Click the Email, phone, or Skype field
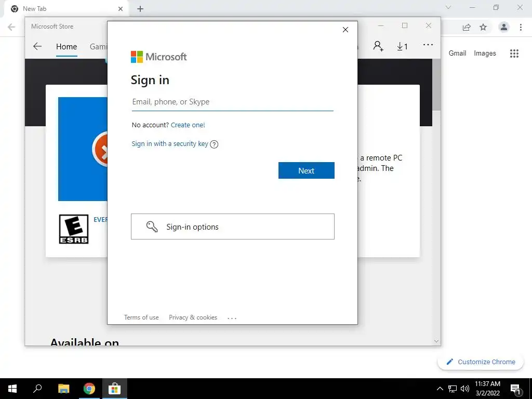532x399 pixels. click(x=232, y=102)
